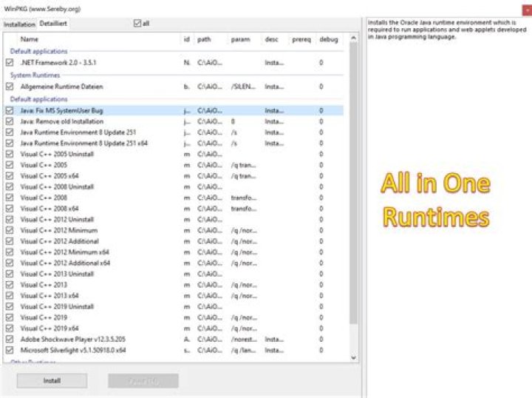Collapse the System Runtimes group header
Image resolution: width=532 pixels, height=398 pixels.
click(x=35, y=75)
